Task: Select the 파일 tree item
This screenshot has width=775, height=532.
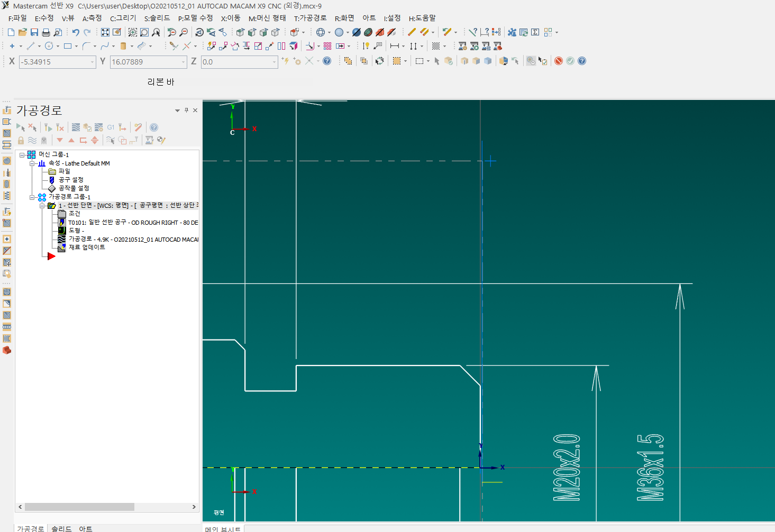Action: point(64,171)
